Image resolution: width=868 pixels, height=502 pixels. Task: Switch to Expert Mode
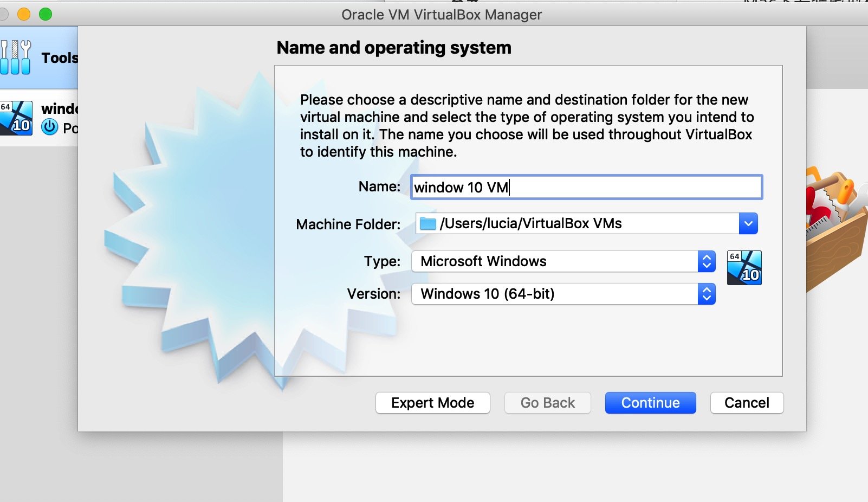coord(433,403)
